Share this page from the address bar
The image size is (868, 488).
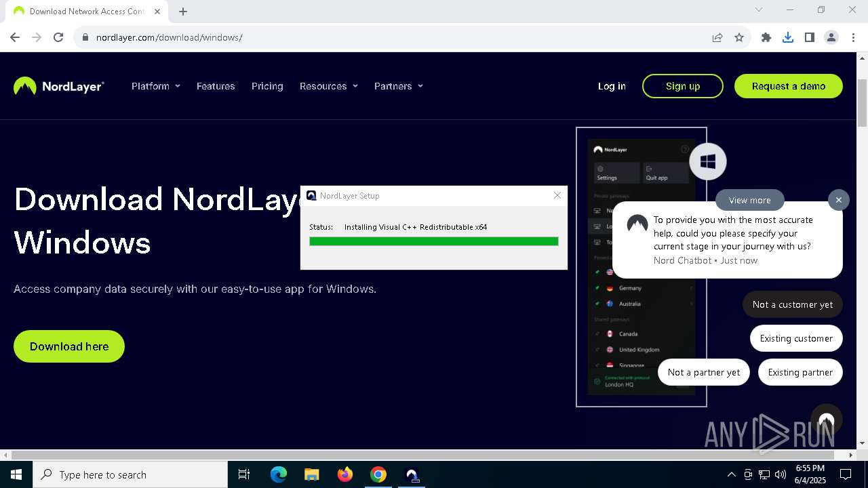tap(717, 37)
